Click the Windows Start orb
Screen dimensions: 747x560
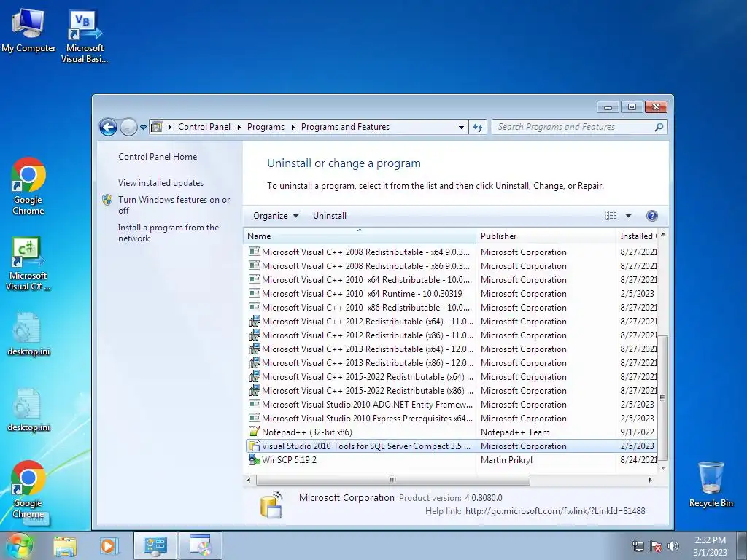[20, 545]
